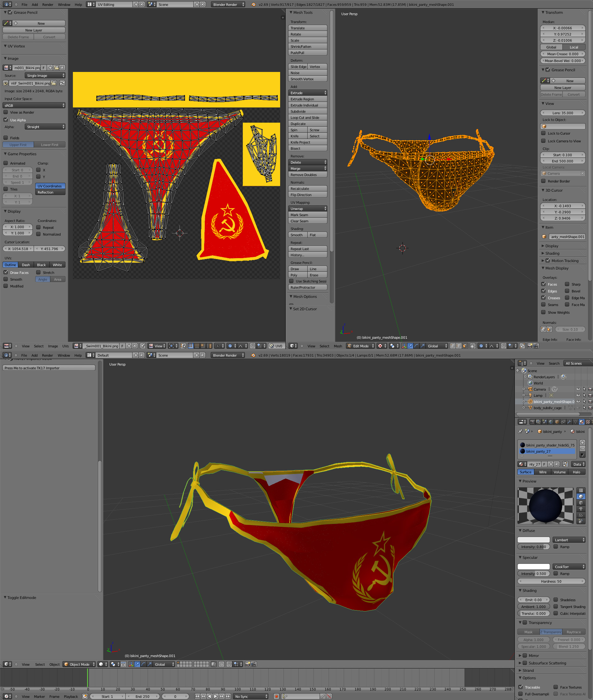
Task: Click the node material toggle icon beside Data
Action: tap(566, 464)
